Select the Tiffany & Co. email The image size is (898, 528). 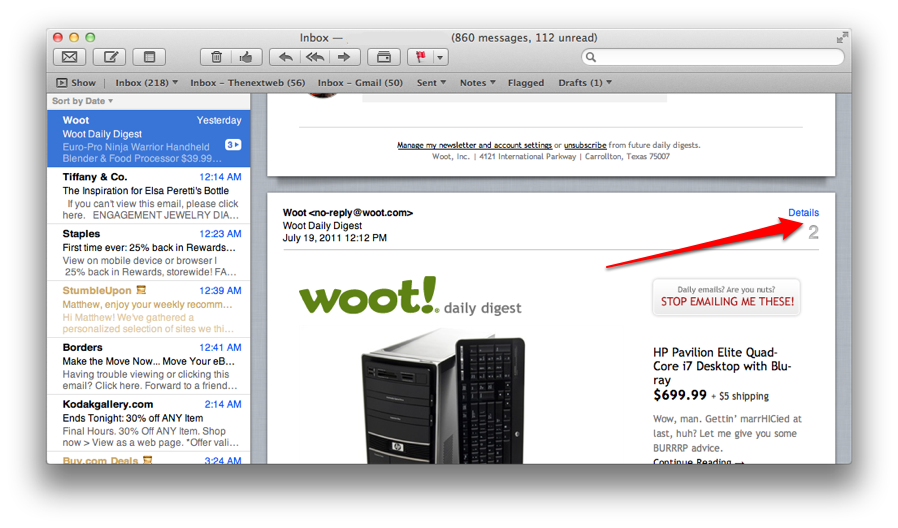[x=148, y=195]
